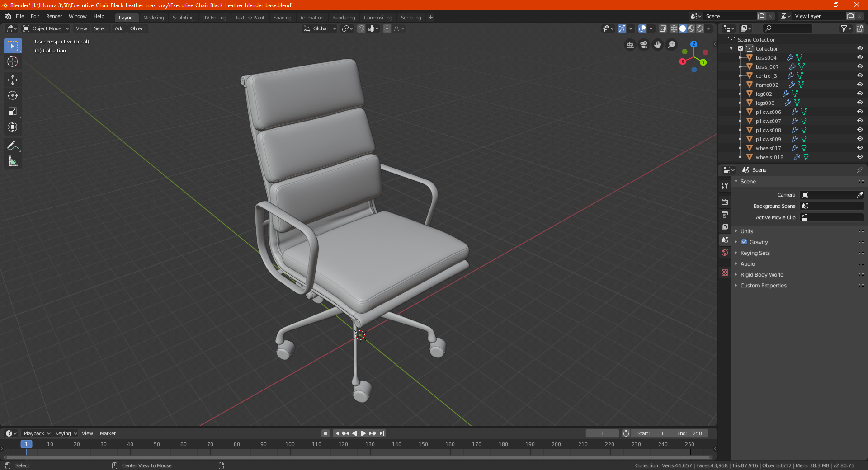This screenshot has height=470, width=868.
Task: Click the zoom view magnifier icon
Action: (672, 45)
